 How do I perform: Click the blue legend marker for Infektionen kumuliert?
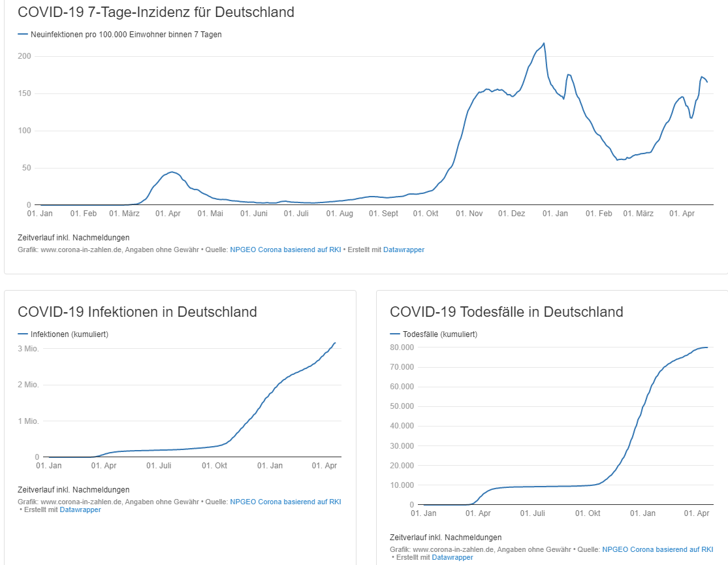24,334
